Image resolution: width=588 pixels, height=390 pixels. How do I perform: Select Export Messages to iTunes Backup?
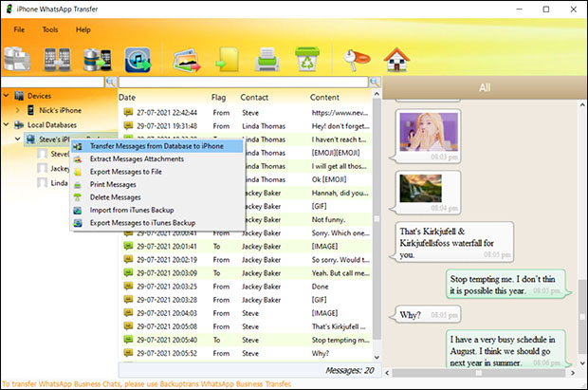pyautogui.click(x=142, y=222)
